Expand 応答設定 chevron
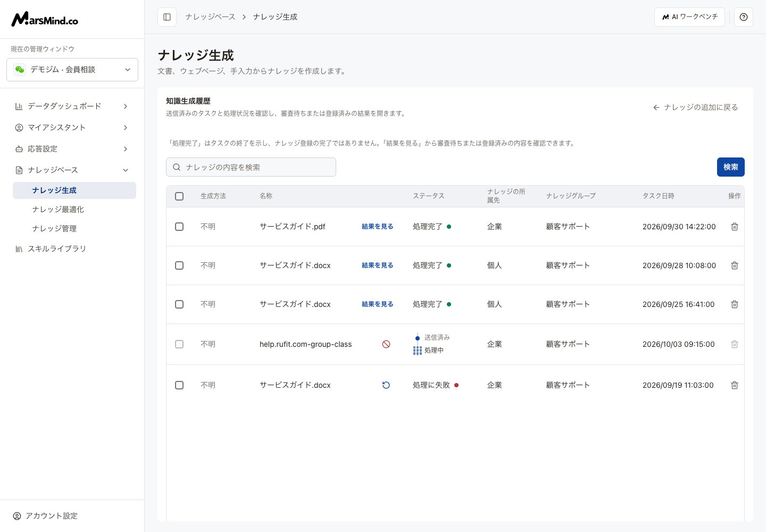This screenshot has width=766, height=532. click(126, 149)
